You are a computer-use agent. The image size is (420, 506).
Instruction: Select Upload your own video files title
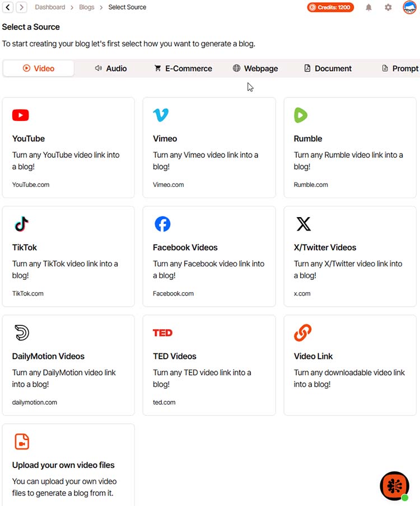click(63, 465)
